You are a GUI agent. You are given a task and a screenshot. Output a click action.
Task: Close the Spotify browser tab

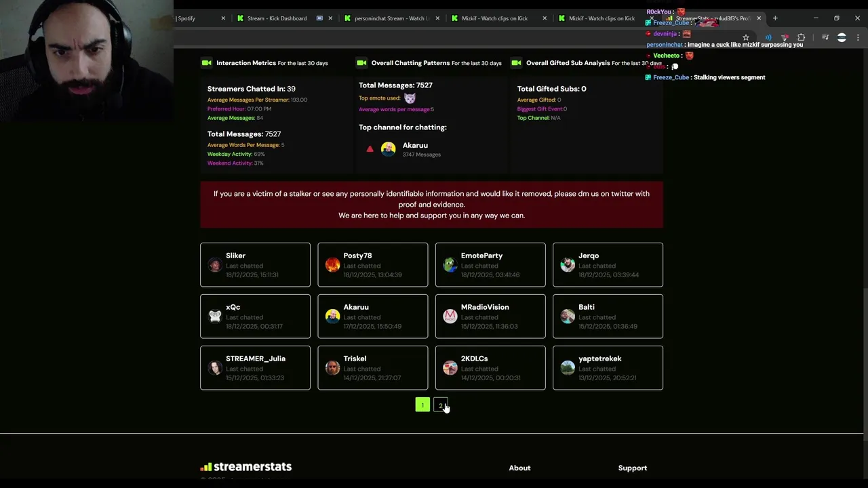pos(223,18)
